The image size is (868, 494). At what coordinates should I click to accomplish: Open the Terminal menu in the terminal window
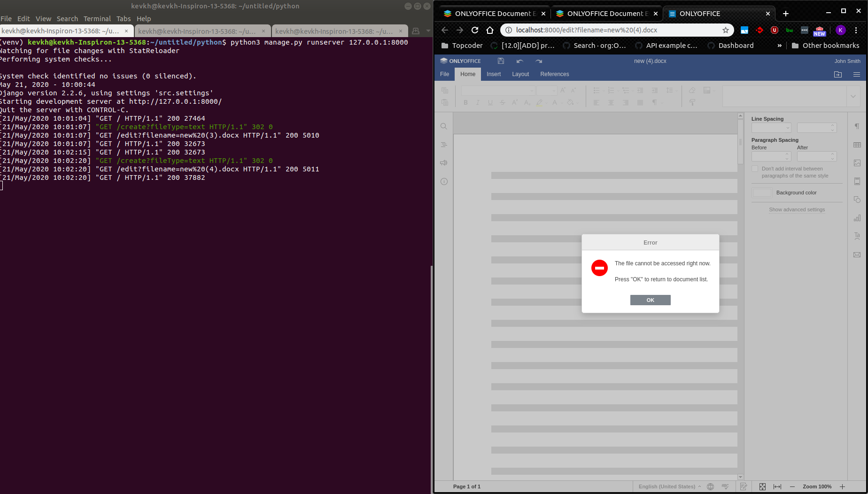pyautogui.click(x=97, y=18)
